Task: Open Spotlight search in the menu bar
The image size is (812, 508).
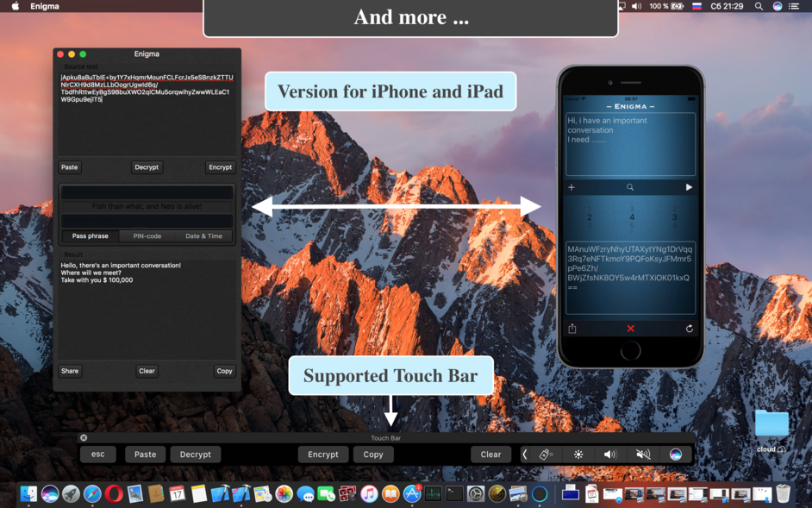Action: (x=759, y=6)
